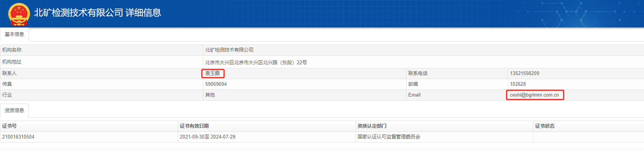Click the Email label cell
Image resolution: width=644 pixels, height=153 pixels.
457,95
